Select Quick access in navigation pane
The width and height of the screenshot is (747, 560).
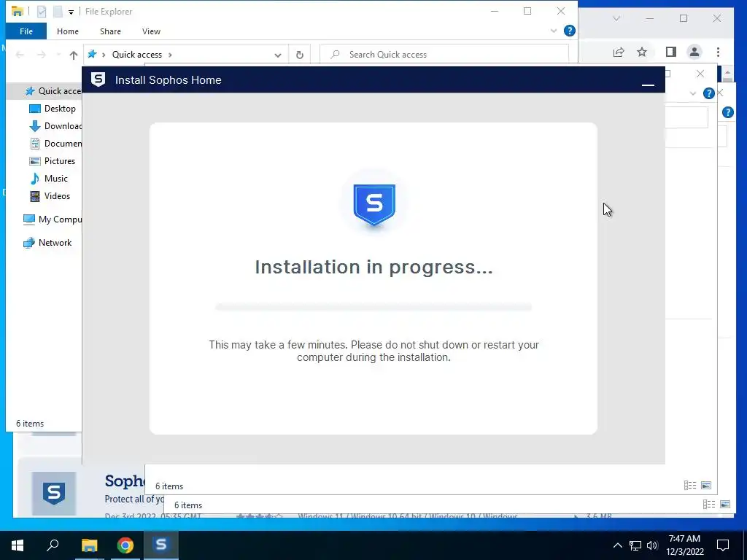click(x=53, y=91)
